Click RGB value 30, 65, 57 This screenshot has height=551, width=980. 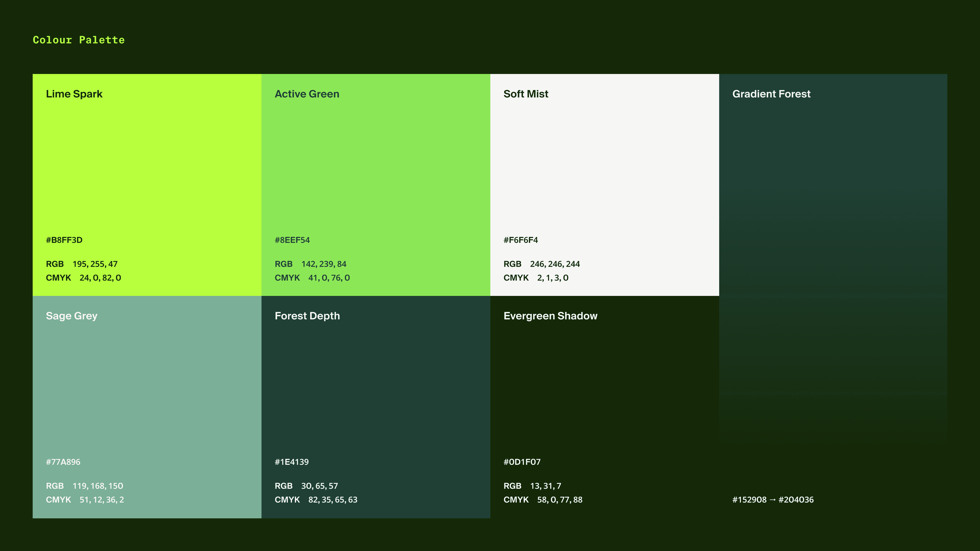coord(320,486)
